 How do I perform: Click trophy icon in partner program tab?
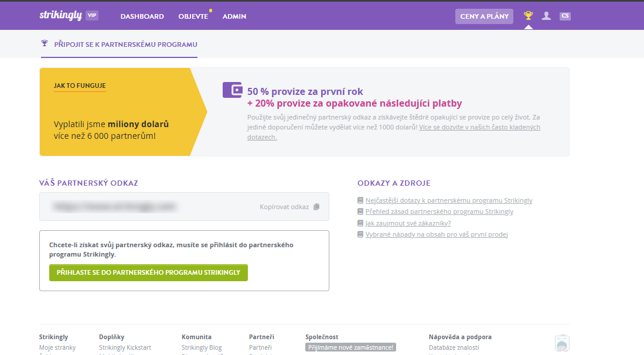click(x=45, y=43)
